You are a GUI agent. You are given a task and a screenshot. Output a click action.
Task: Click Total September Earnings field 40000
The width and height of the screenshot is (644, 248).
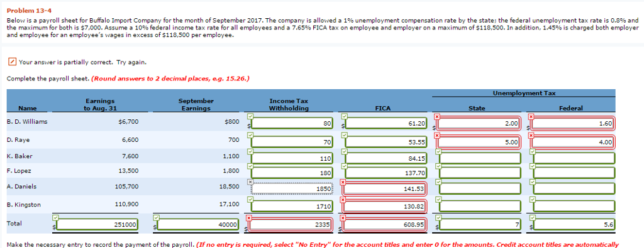click(x=198, y=224)
